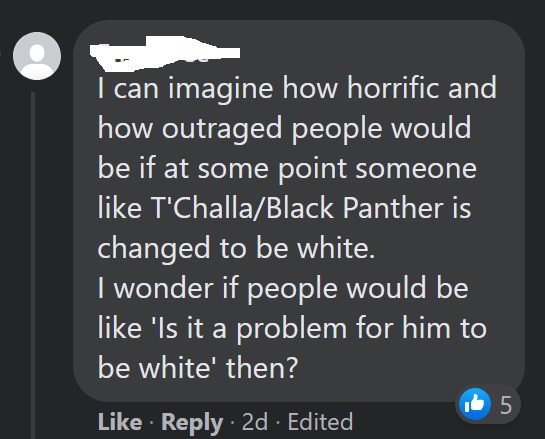Click the words 'some point someone'
This screenshot has height=439, width=545.
click(x=337, y=169)
